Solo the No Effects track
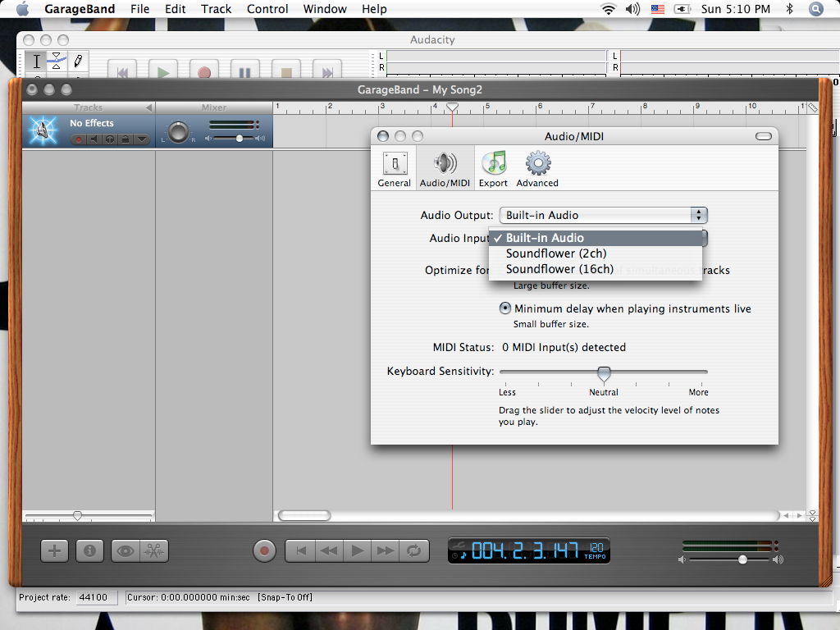The height and width of the screenshot is (630, 840). coord(110,139)
